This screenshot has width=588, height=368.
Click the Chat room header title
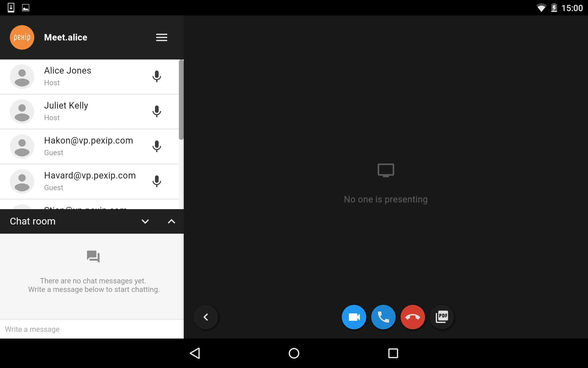click(x=33, y=221)
